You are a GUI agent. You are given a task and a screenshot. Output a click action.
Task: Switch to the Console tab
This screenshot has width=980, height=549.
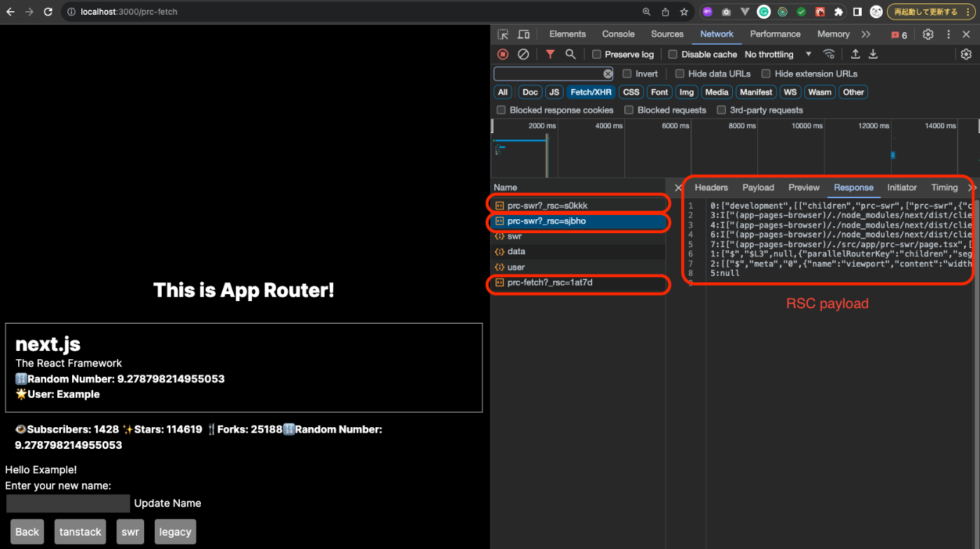tap(618, 34)
